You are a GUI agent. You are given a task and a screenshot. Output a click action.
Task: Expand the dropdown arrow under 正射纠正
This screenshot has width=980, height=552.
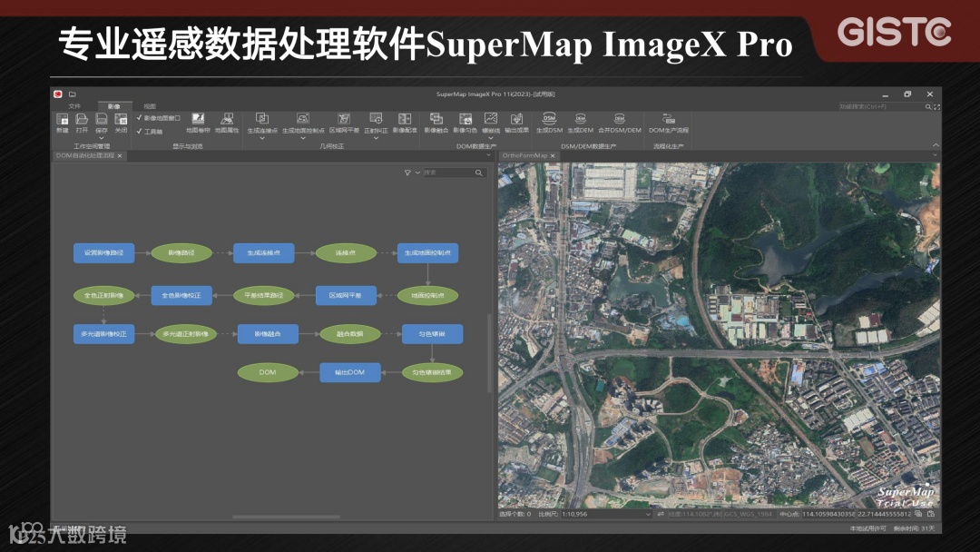pyautogui.click(x=376, y=137)
